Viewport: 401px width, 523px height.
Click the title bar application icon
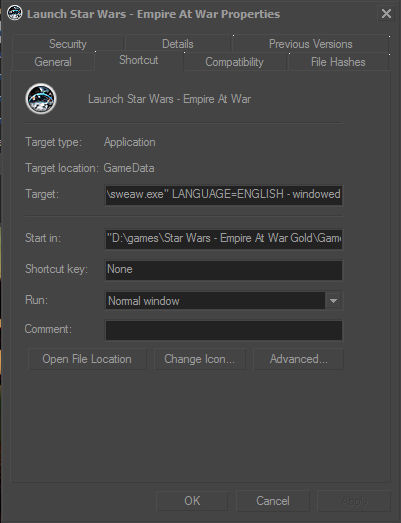14,13
